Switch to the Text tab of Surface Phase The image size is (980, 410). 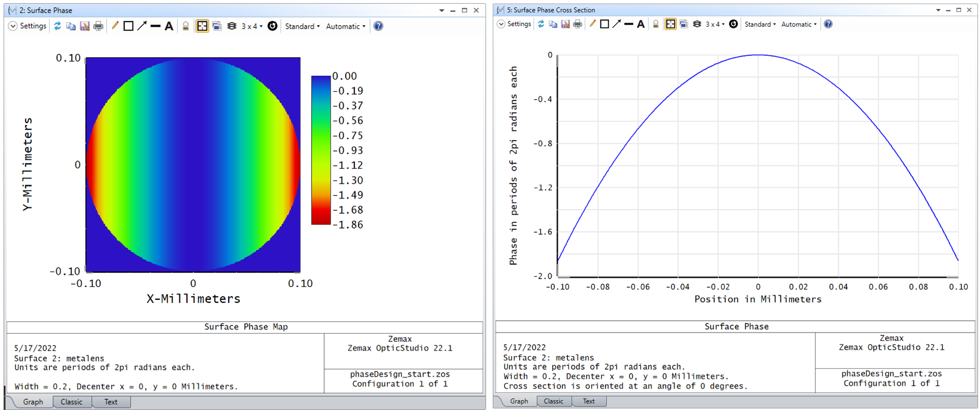coord(111,402)
